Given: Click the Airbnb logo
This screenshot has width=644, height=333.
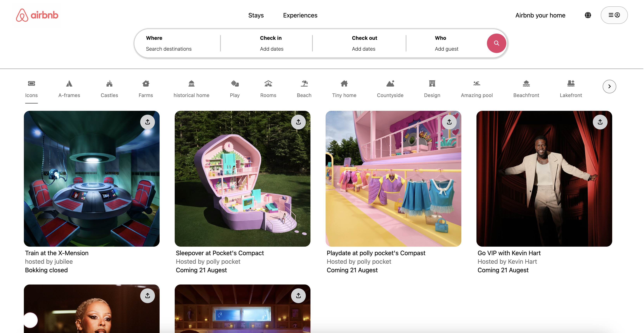Looking at the screenshot, I should point(37,15).
